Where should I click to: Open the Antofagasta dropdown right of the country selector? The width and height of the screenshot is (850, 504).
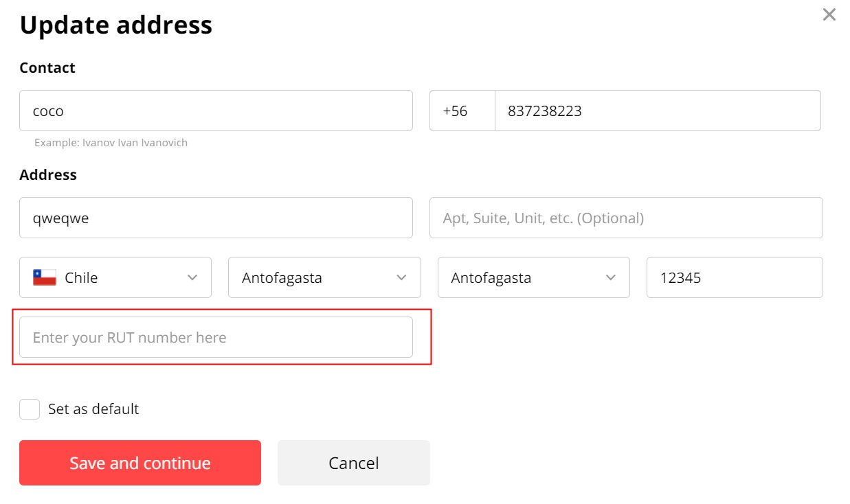click(x=324, y=277)
